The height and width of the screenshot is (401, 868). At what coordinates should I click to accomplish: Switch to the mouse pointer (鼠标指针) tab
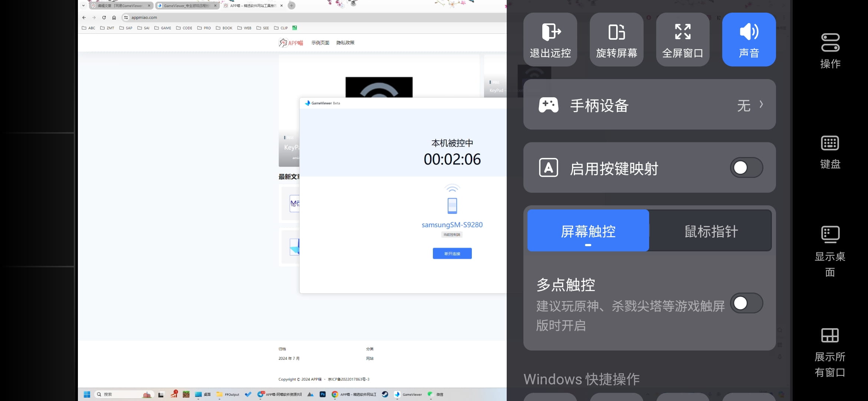[x=711, y=231]
